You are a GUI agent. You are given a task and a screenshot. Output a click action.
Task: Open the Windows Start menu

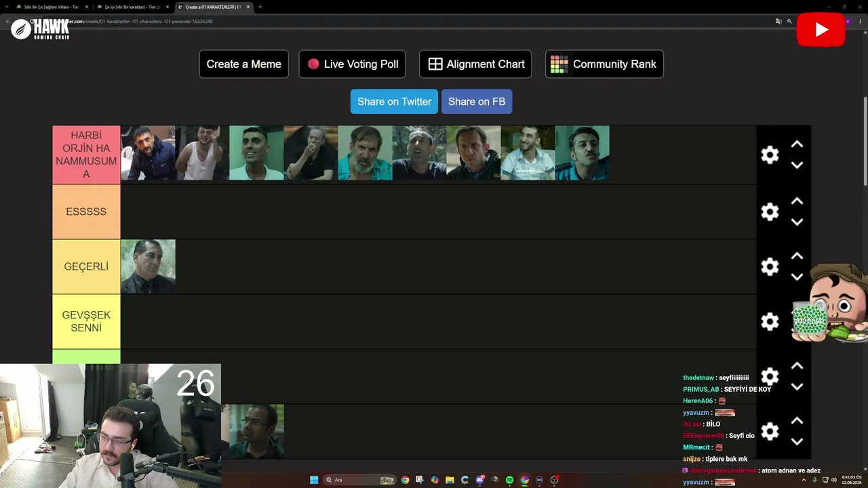pyautogui.click(x=314, y=480)
